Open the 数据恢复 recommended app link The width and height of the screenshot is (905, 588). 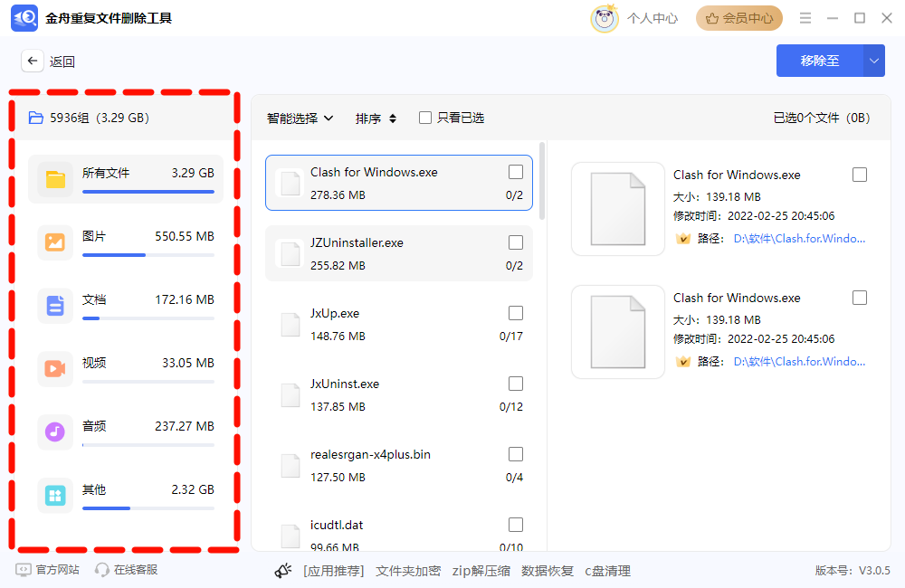point(548,571)
